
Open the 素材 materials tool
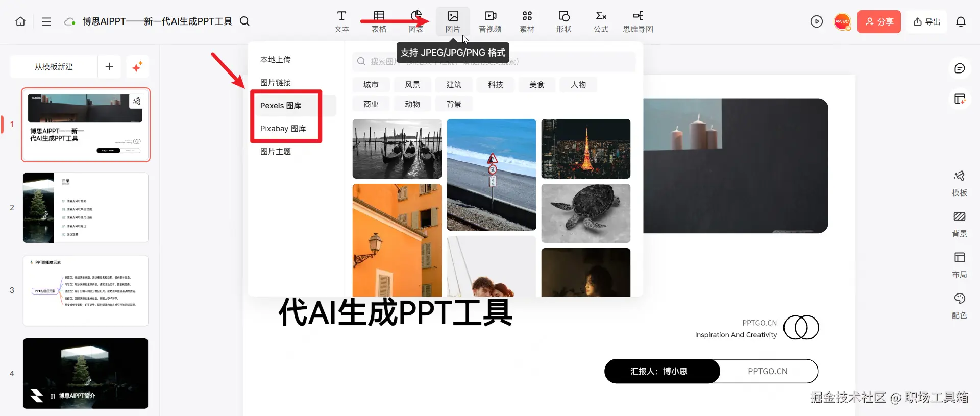527,22
